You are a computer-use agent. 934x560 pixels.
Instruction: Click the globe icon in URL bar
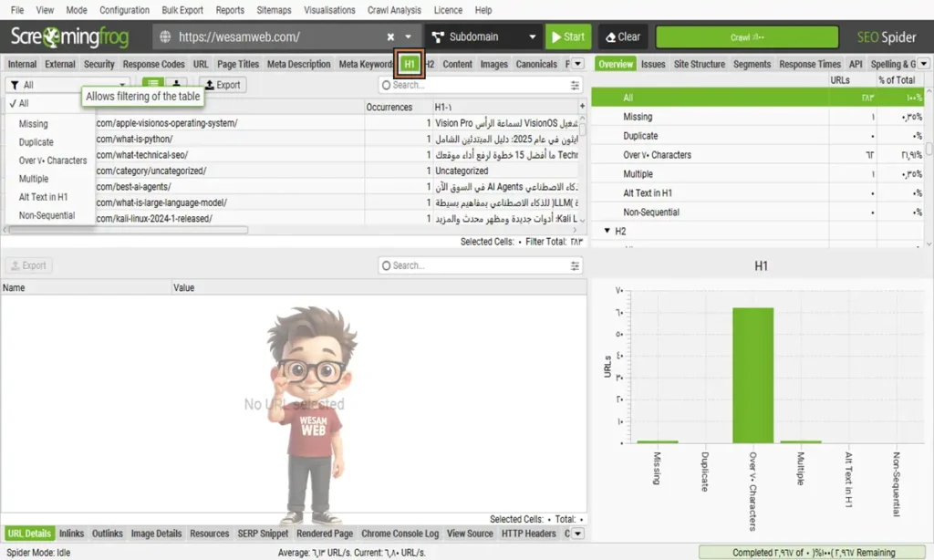pyautogui.click(x=165, y=37)
